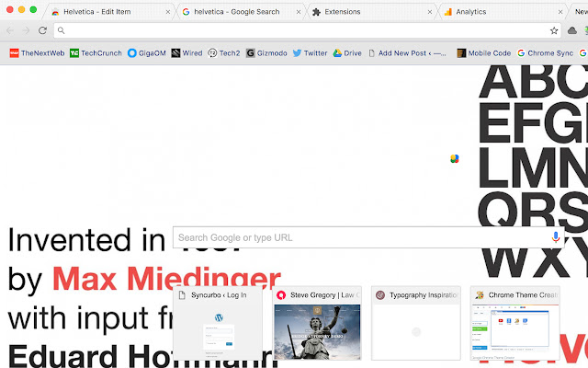Open Wired bookmark
This screenshot has width=588, height=368.
click(x=187, y=53)
